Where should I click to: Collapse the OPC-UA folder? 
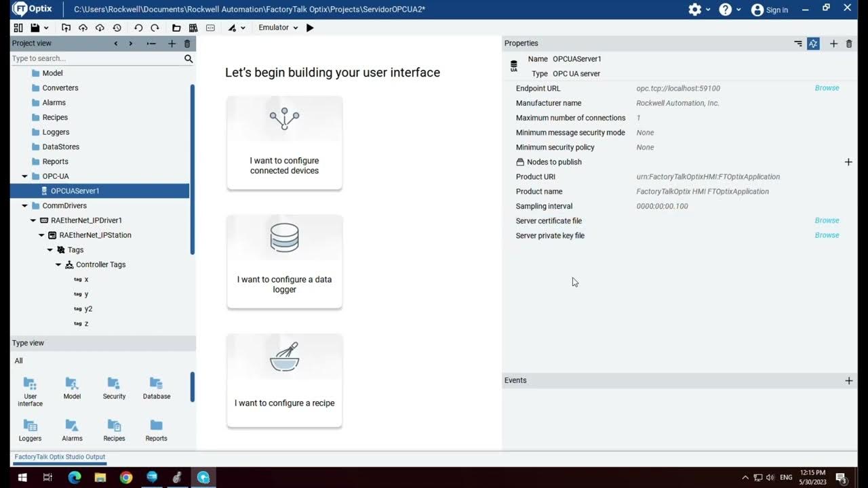25,176
